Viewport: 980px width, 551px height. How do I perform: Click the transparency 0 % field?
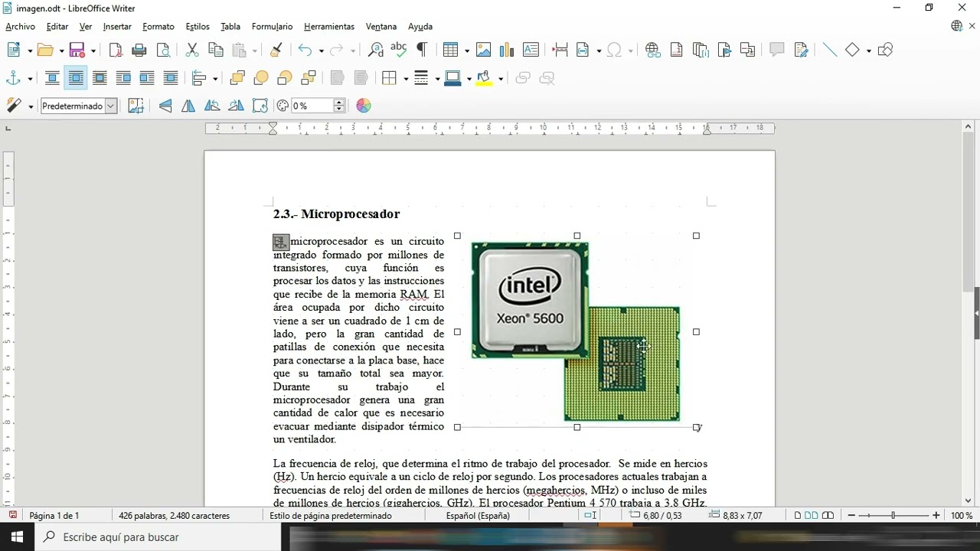(312, 106)
